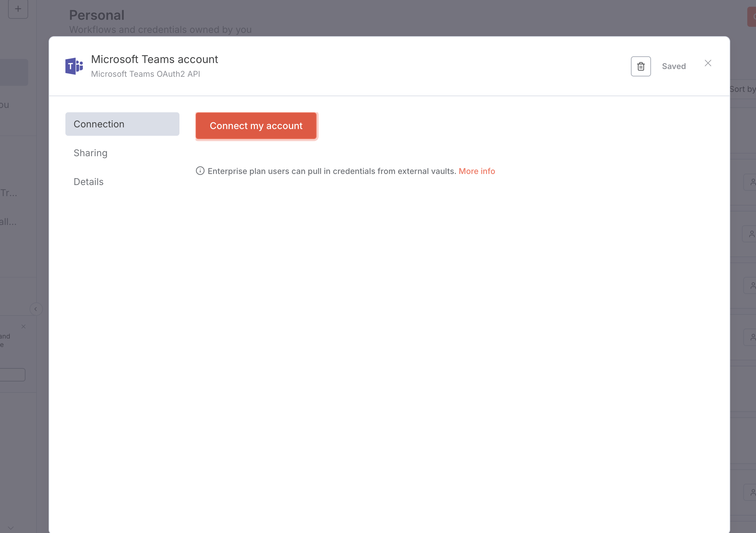
Task: Switch to the Details tab
Action: 89,182
